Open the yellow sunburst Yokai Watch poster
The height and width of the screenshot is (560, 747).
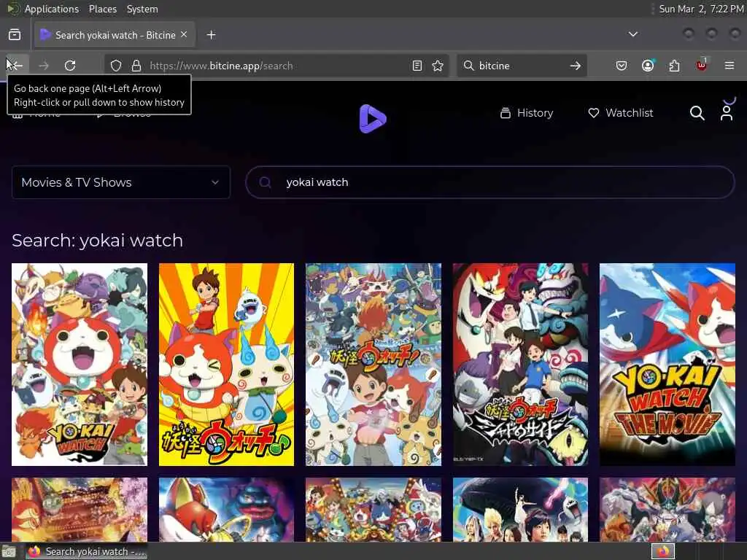click(x=226, y=365)
